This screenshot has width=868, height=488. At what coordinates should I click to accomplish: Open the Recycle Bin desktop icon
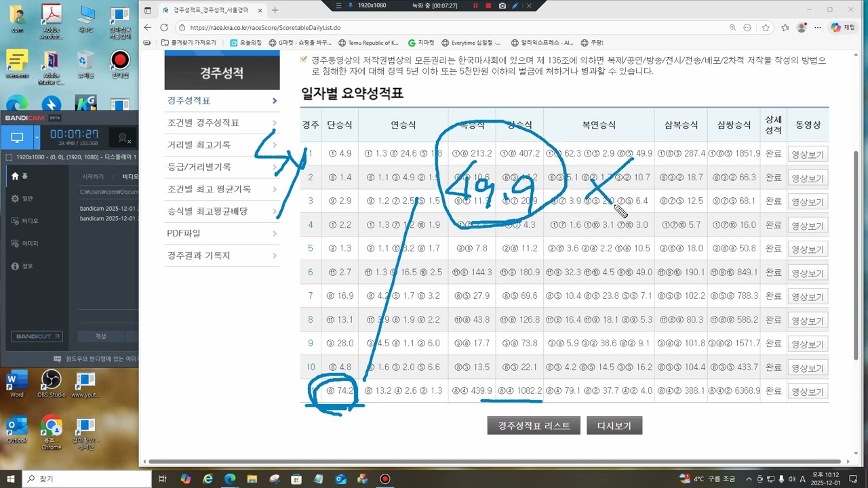click(85, 66)
